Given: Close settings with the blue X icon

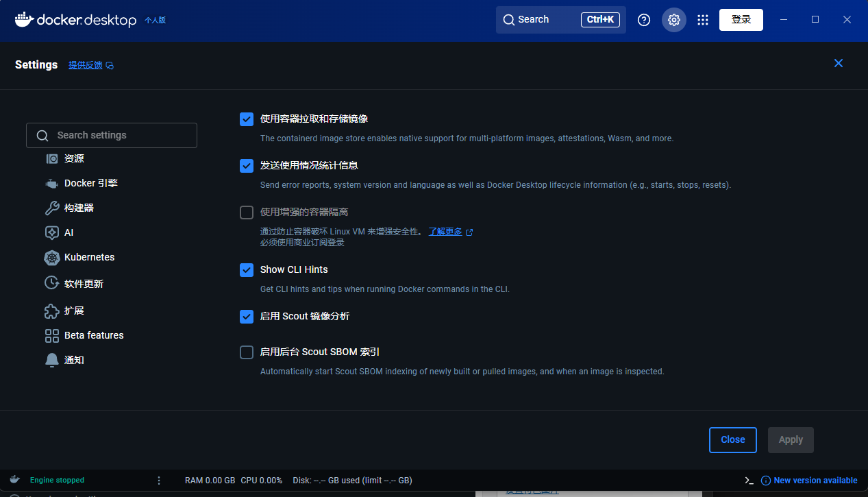Looking at the screenshot, I should click(838, 63).
